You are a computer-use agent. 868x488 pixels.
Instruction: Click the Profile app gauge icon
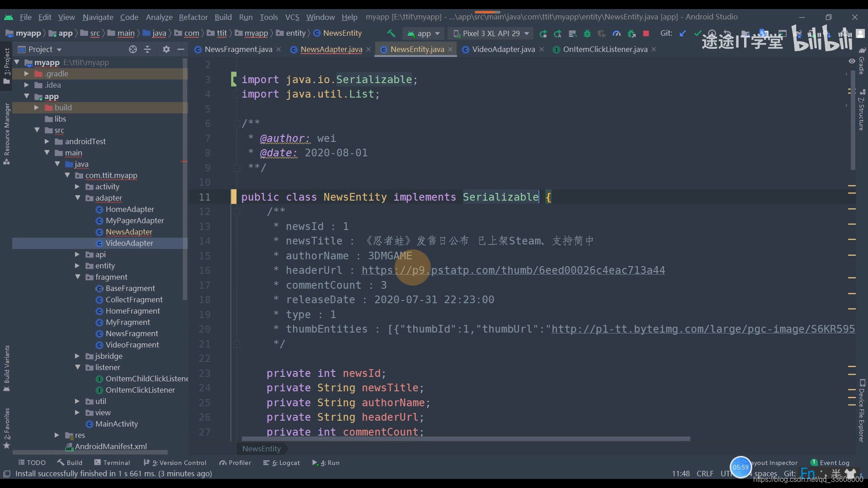click(x=617, y=33)
